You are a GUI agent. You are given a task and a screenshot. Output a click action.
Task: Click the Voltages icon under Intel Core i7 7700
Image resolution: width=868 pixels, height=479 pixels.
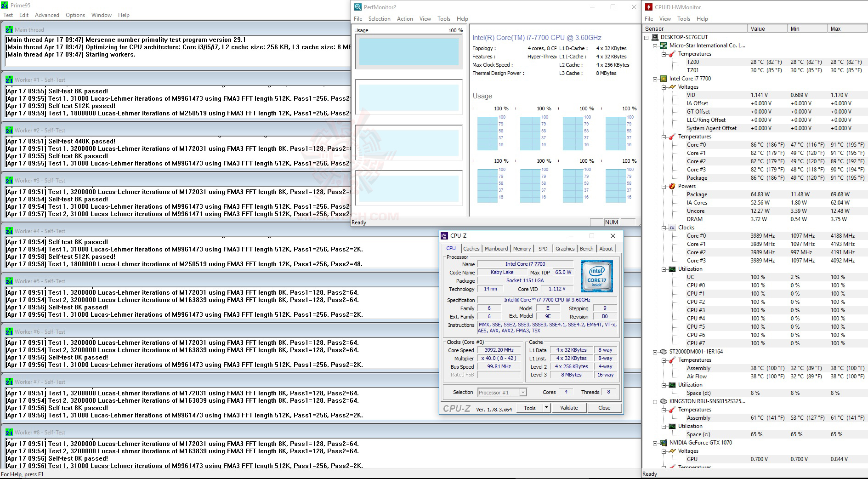(672, 87)
